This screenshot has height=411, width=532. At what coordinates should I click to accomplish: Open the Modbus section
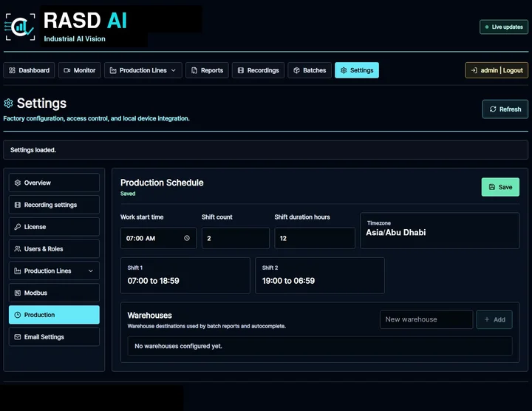54,293
